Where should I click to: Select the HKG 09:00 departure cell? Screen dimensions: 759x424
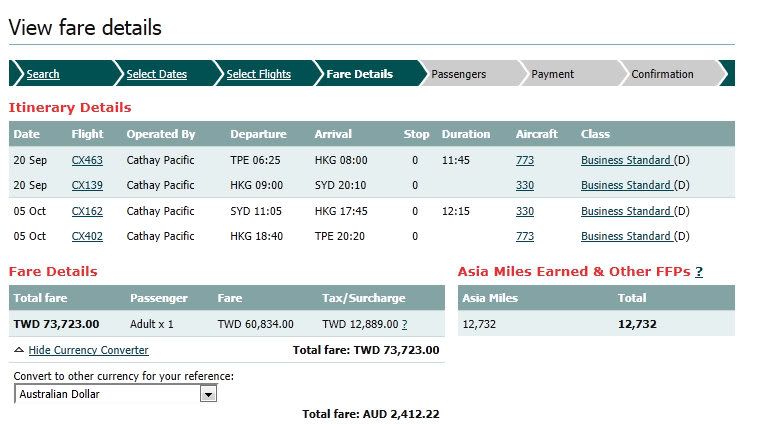click(257, 185)
